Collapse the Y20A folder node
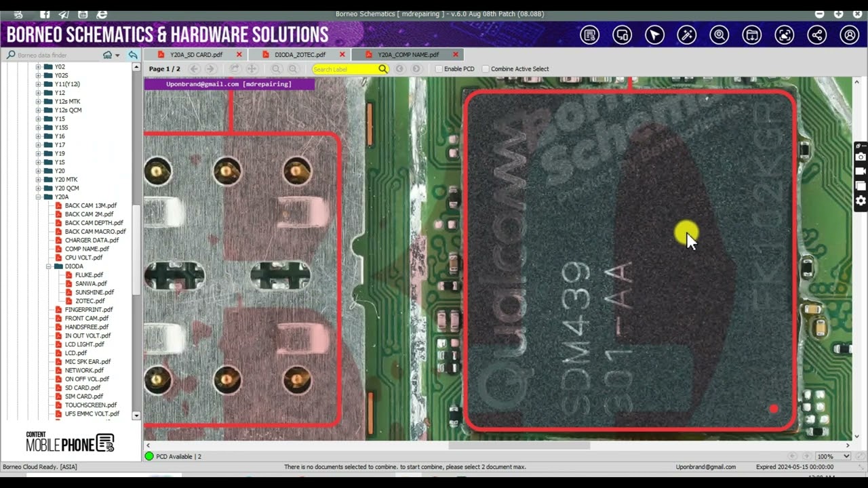868x488 pixels. (38, 197)
